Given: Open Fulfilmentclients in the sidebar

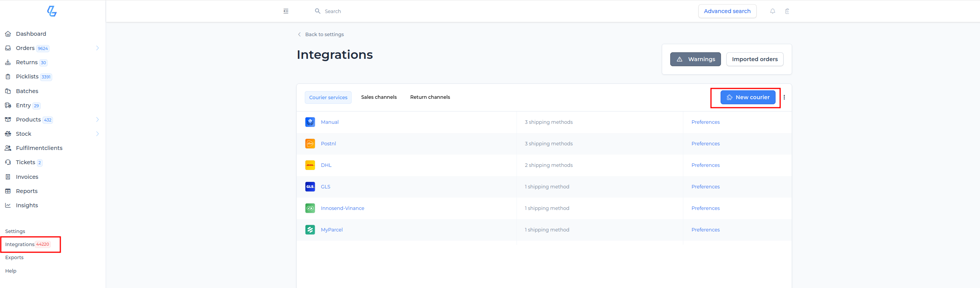Looking at the screenshot, I should point(39,148).
